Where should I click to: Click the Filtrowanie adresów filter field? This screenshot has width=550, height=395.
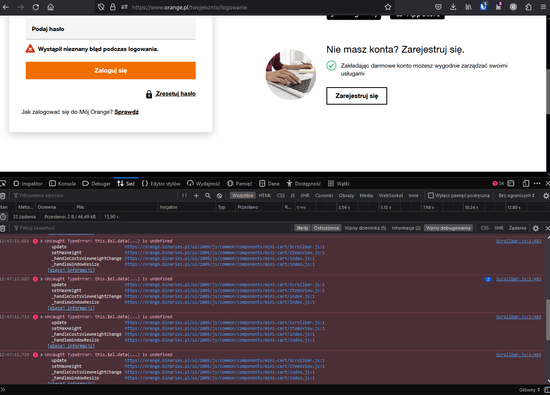click(x=95, y=195)
